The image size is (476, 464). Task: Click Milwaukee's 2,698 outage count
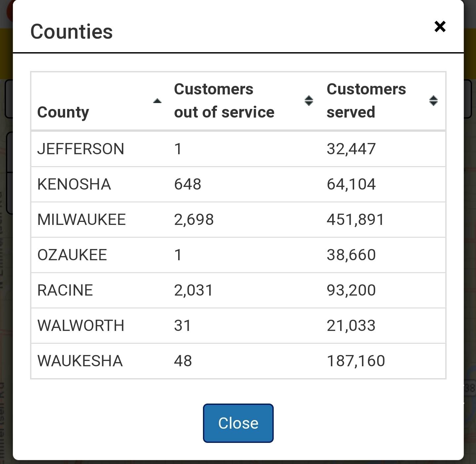coord(194,220)
